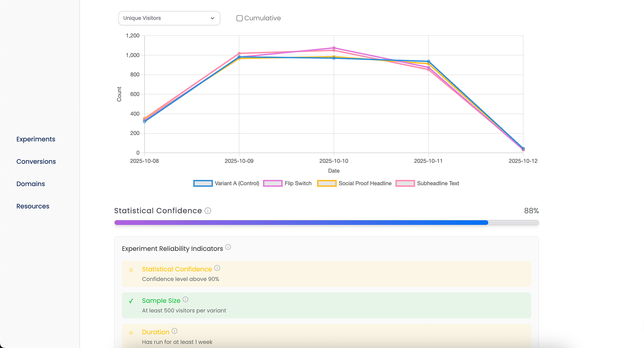644x348 pixels.
Task: Click the green checkmark for Sample Size
Action: 131,301
